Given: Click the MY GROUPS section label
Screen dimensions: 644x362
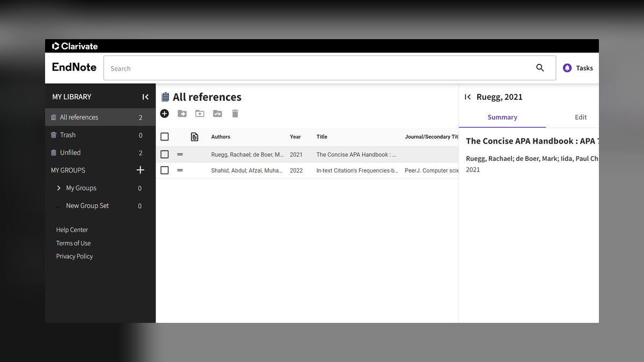Looking at the screenshot, I should (x=68, y=170).
